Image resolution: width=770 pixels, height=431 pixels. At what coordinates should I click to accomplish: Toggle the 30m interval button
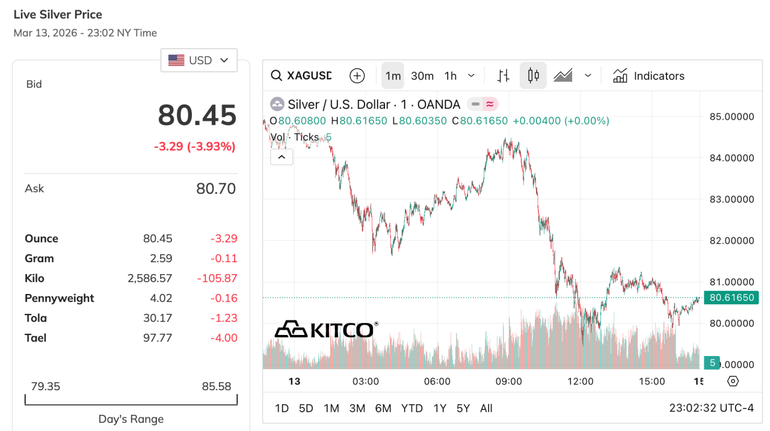point(422,76)
